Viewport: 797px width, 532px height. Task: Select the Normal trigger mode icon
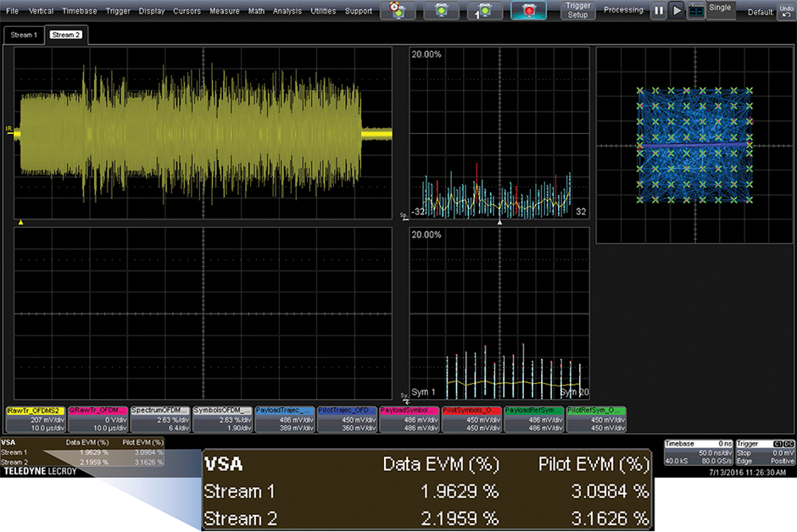[440, 11]
